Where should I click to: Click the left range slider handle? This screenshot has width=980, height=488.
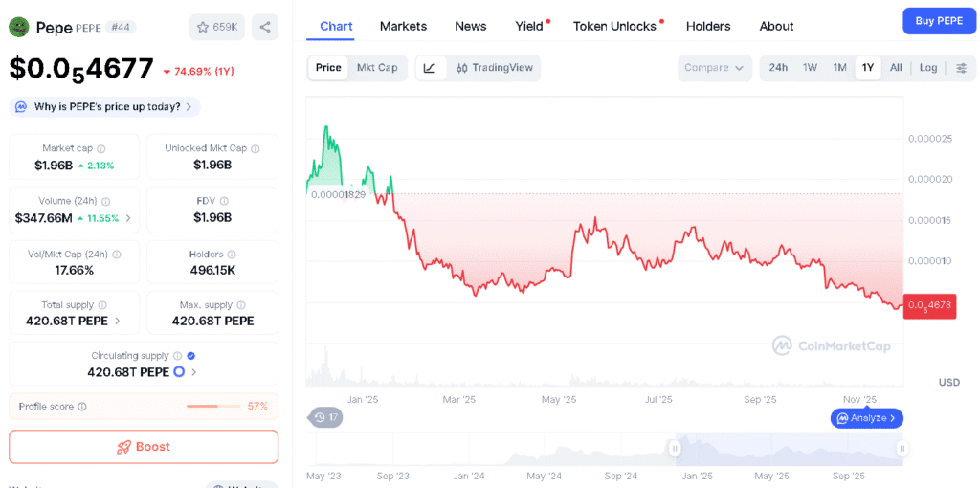click(x=675, y=448)
